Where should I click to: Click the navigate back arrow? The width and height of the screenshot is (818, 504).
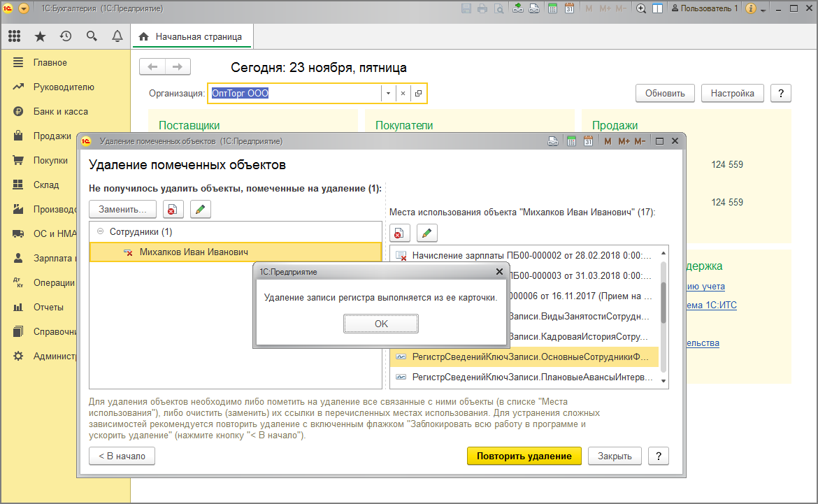pos(152,67)
